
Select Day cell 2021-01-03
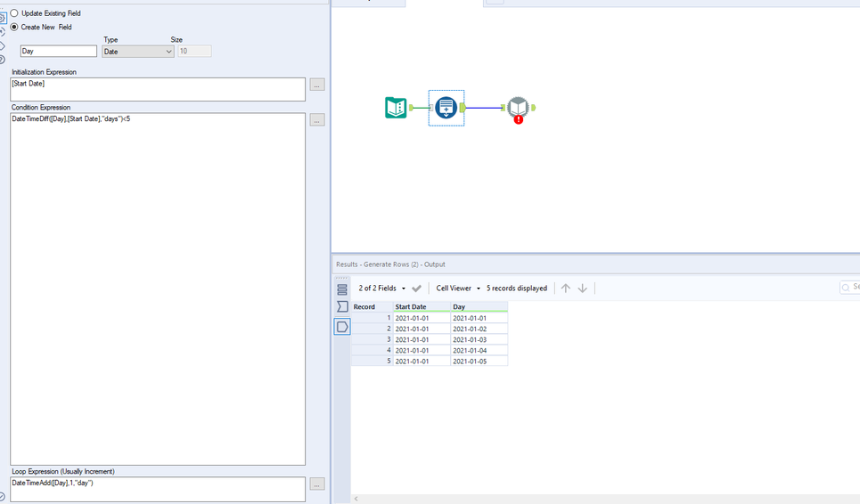[479, 339]
